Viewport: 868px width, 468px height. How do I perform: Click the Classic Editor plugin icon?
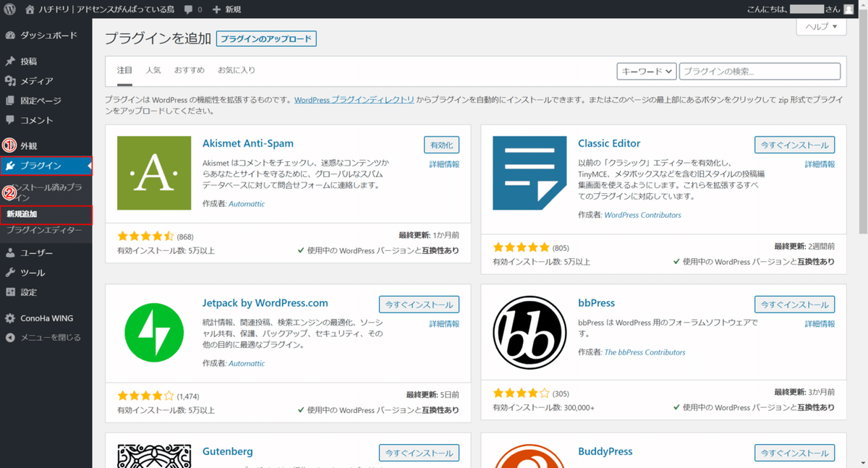(530, 174)
